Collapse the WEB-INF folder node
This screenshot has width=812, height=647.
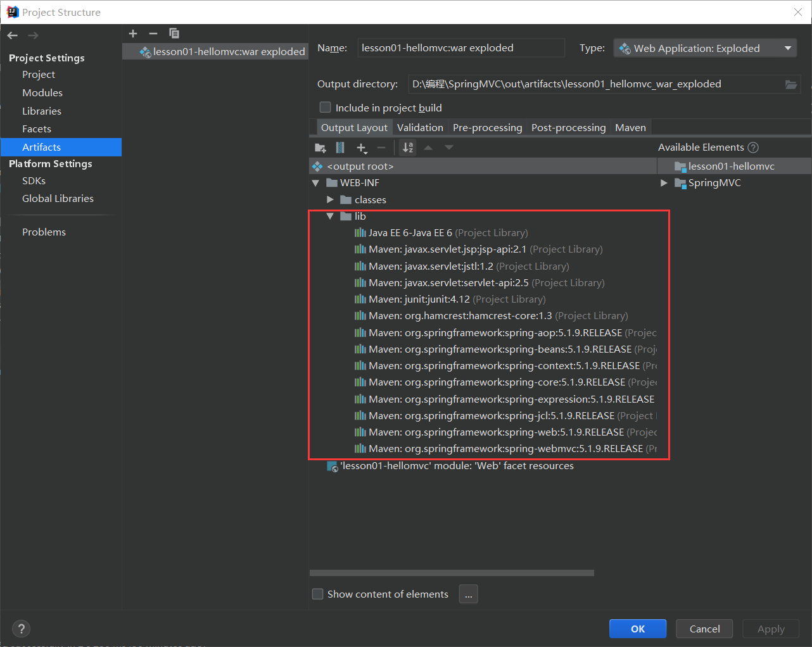coord(315,183)
